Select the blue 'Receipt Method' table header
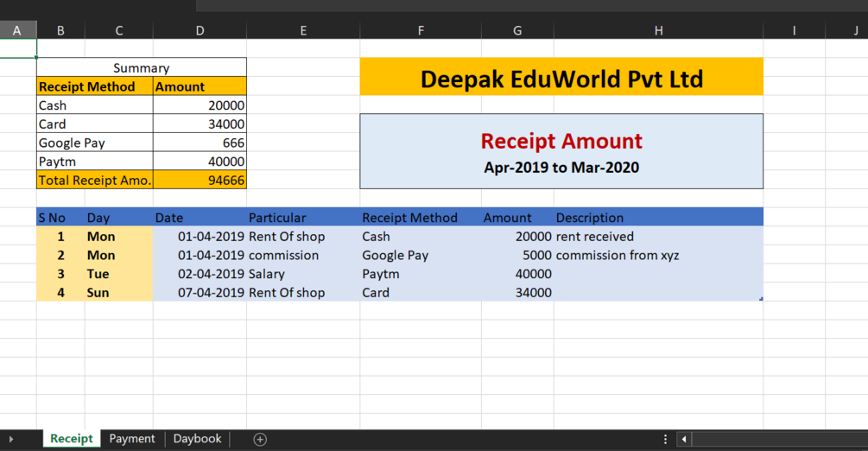Image resolution: width=868 pixels, height=451 pixels. (421, 217)
